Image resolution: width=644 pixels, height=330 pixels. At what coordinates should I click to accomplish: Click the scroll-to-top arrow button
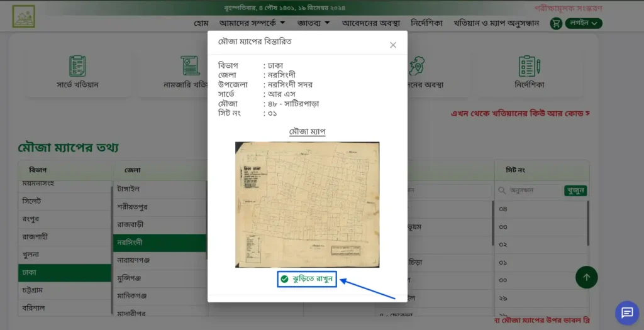click(586, 277)
